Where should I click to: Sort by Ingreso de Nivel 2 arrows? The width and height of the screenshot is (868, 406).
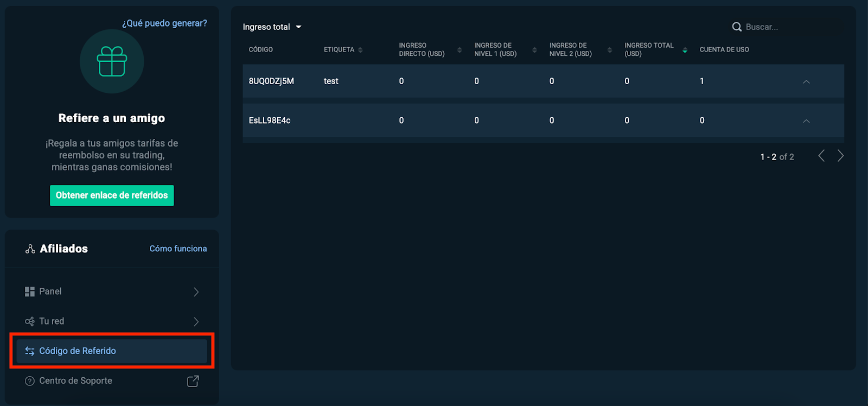[x=610, y=50]
